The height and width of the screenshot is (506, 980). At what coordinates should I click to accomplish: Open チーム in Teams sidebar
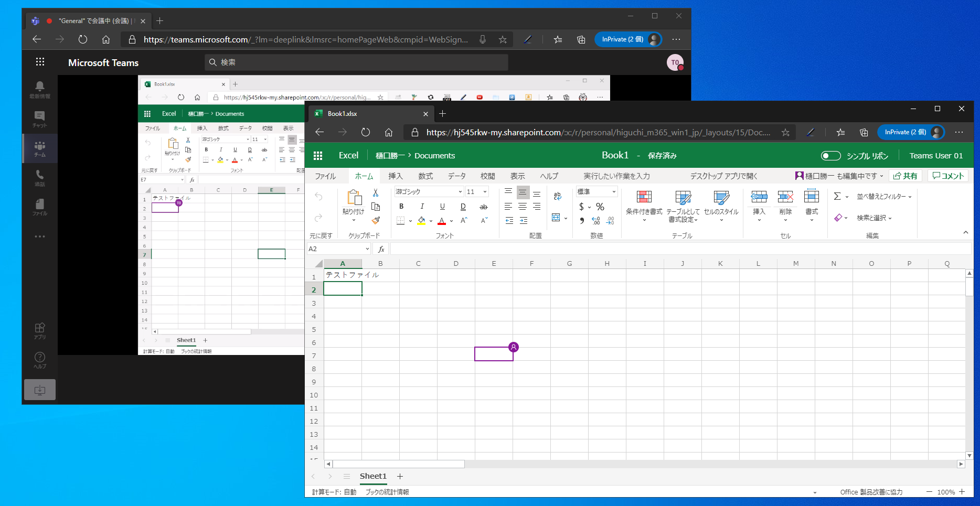click(40, 149)
